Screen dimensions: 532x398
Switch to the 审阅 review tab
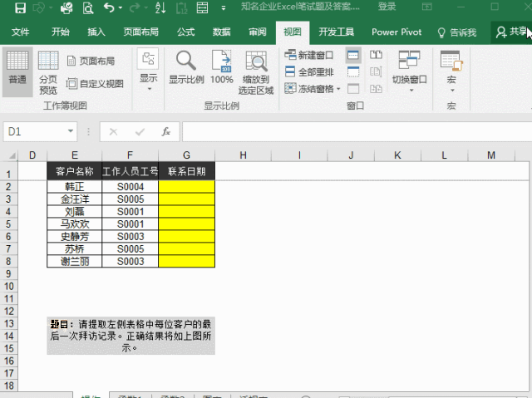[x=258, y=32]
